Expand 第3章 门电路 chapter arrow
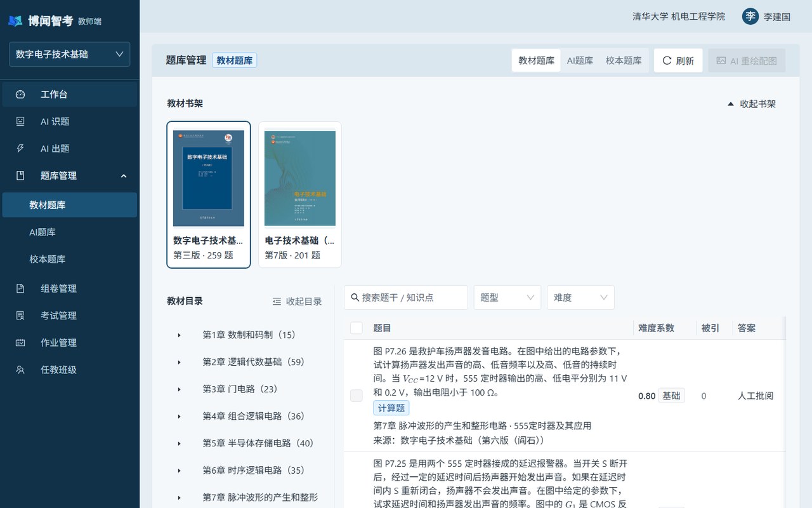Screen dimensions: 812x508 (x=180, y=389)
